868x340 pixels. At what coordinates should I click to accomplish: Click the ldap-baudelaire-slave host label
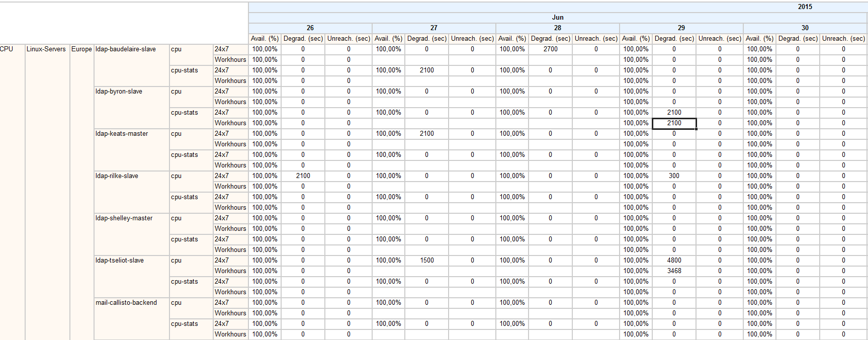click(126, 49)
